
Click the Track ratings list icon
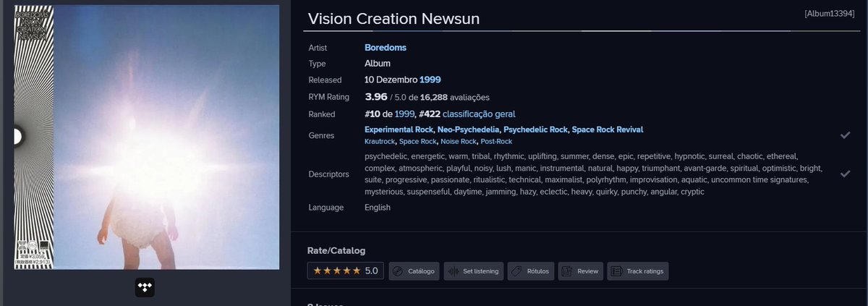(x=616, y=271)
